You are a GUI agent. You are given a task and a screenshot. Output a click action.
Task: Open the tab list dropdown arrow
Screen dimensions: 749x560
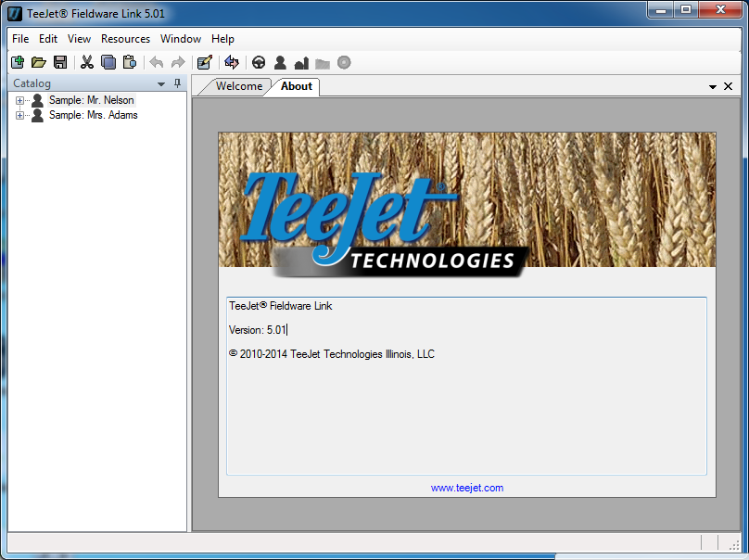[713, 86]
